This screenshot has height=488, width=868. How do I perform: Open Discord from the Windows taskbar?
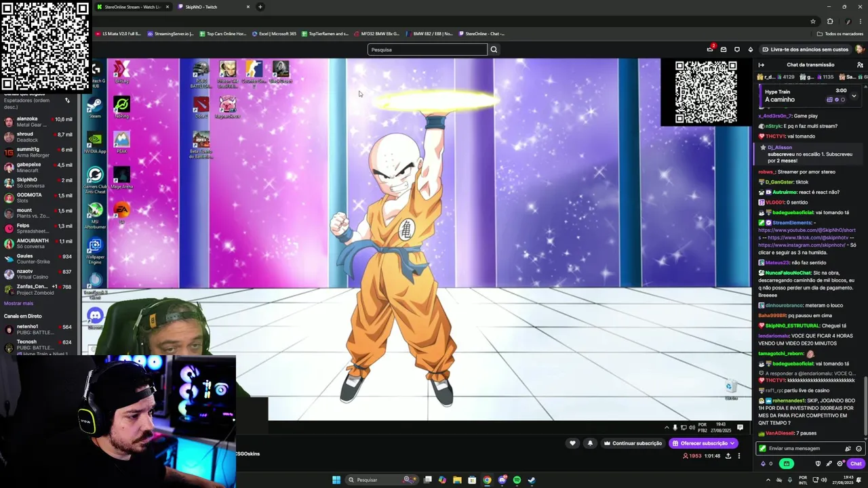pos(502,480)
